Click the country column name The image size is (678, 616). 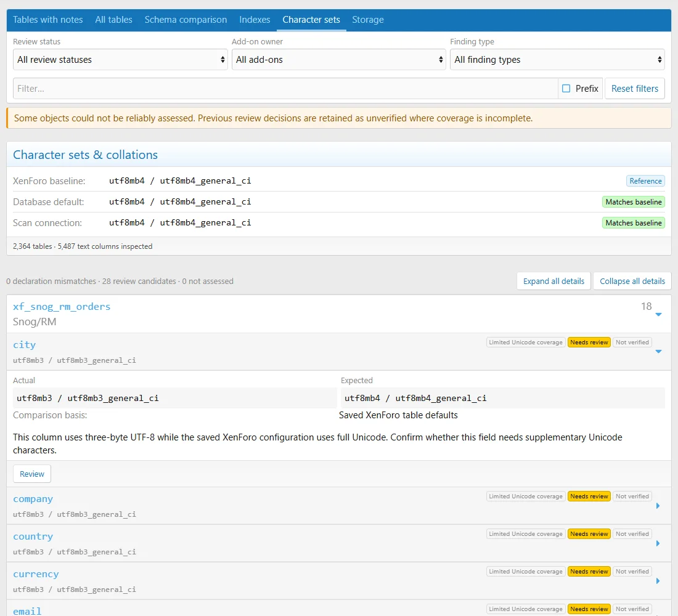click(33, 537)
